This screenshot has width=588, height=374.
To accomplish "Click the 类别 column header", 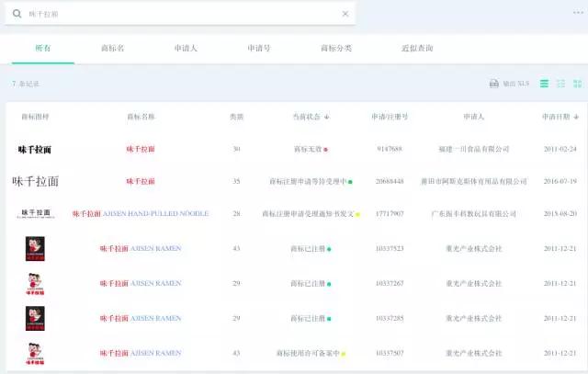I will click(236, 117).
